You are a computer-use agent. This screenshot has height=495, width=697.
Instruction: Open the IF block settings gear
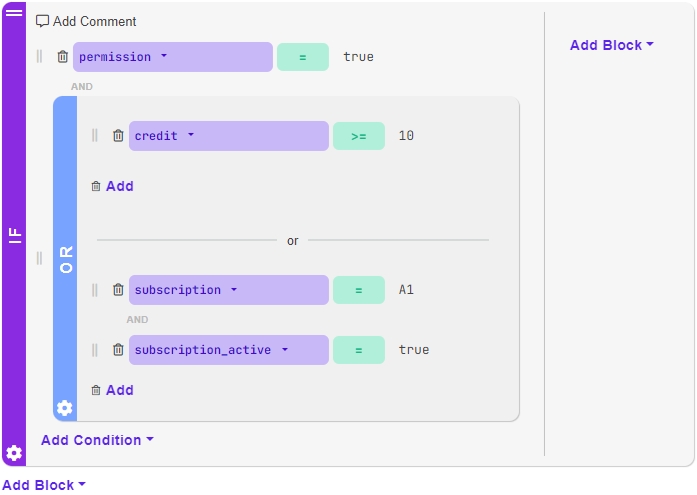point(14,452)
